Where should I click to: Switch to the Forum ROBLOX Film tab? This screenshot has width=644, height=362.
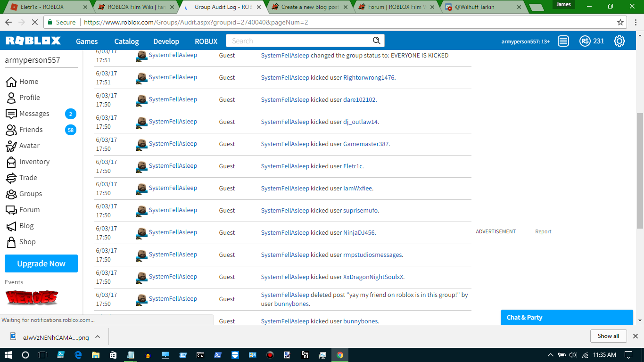[x=397, y=7]
